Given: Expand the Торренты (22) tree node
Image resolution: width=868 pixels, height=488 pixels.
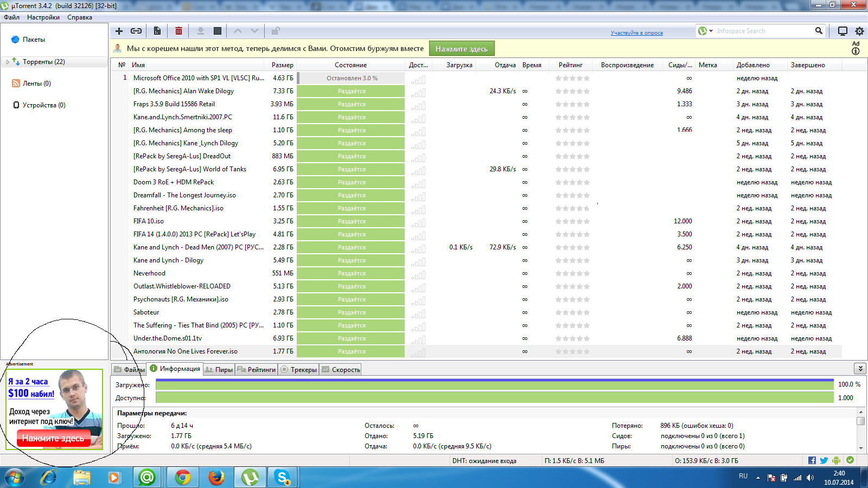Looking at the screenshot, I should coord(8,62).
